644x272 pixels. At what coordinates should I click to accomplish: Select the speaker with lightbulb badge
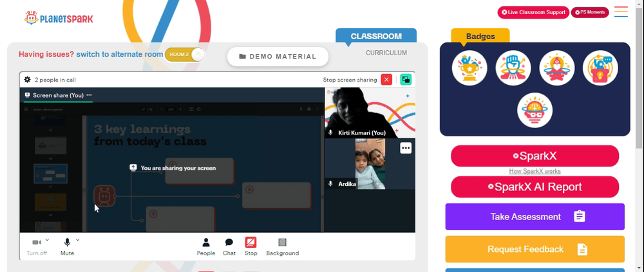[x=600, y=68]
